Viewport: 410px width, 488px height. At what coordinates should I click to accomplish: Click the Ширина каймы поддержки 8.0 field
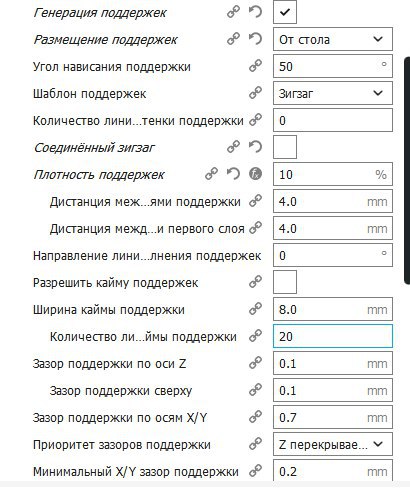point(333,309)
